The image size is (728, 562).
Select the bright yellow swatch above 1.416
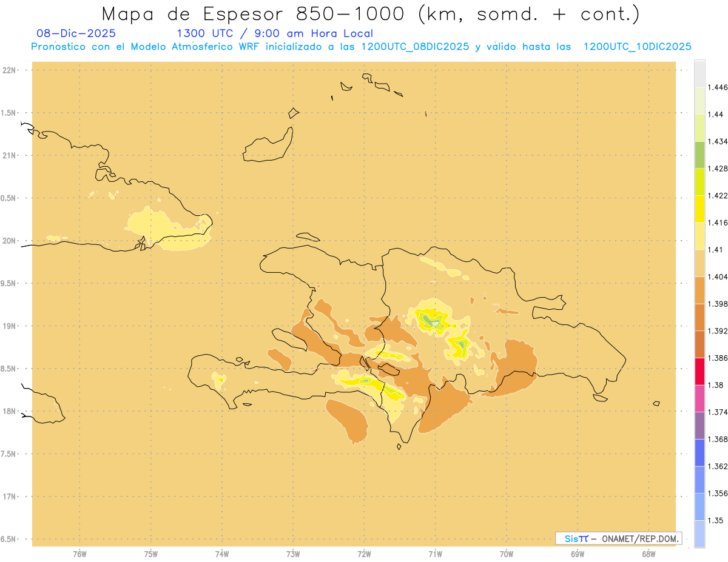click(699, 209)
